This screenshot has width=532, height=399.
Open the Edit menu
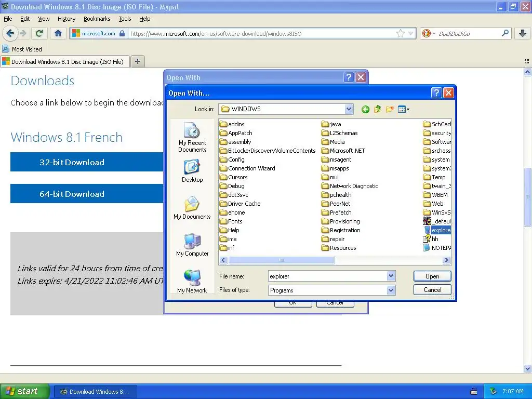[25, 19]
